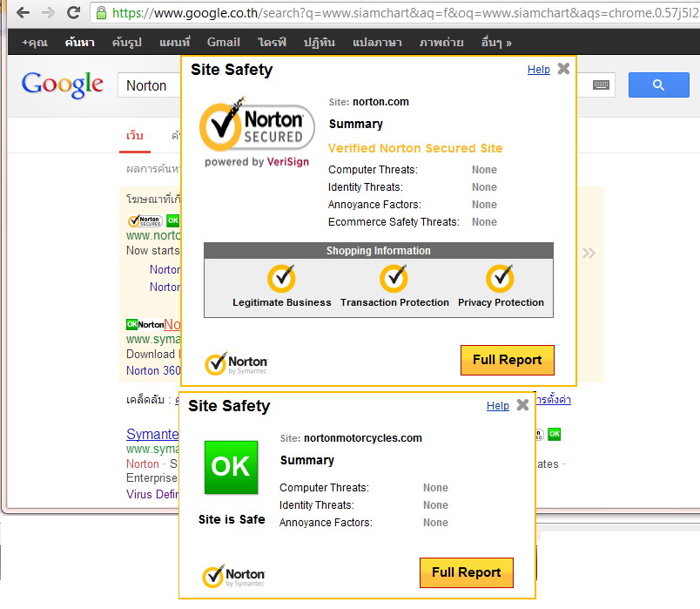Click the Site is Safe label
This screenshot has height=609, width=700.
coord(232,519)
